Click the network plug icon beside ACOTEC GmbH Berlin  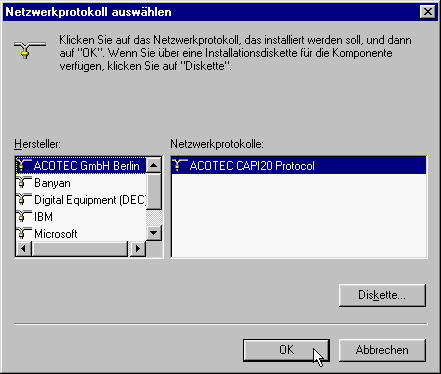24,165
